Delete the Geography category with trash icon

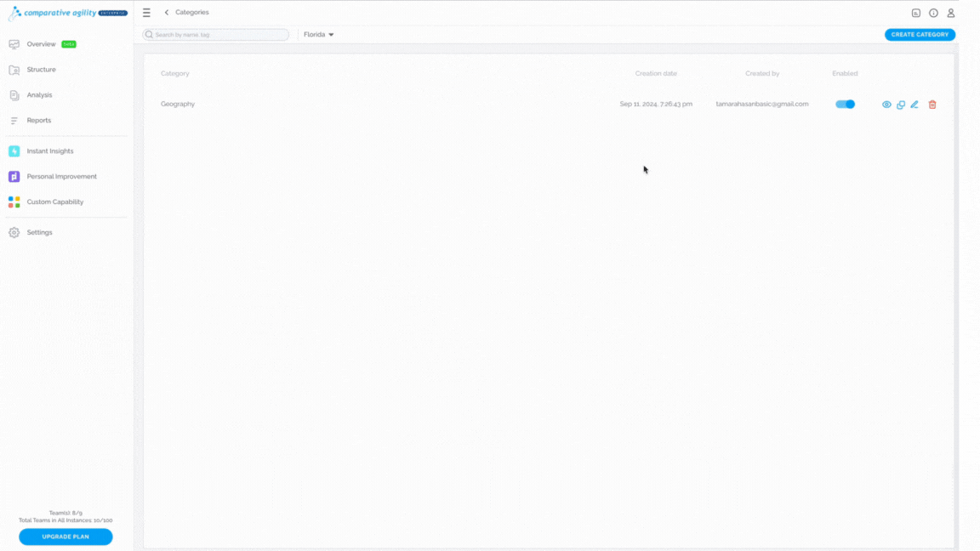click(932, 105)
